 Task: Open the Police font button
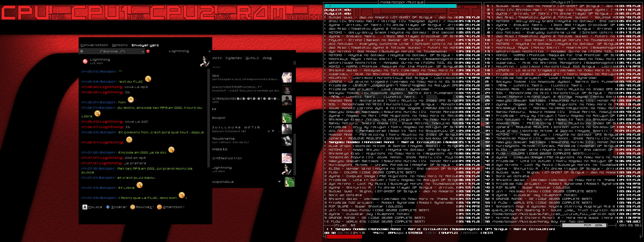[92, 207]
